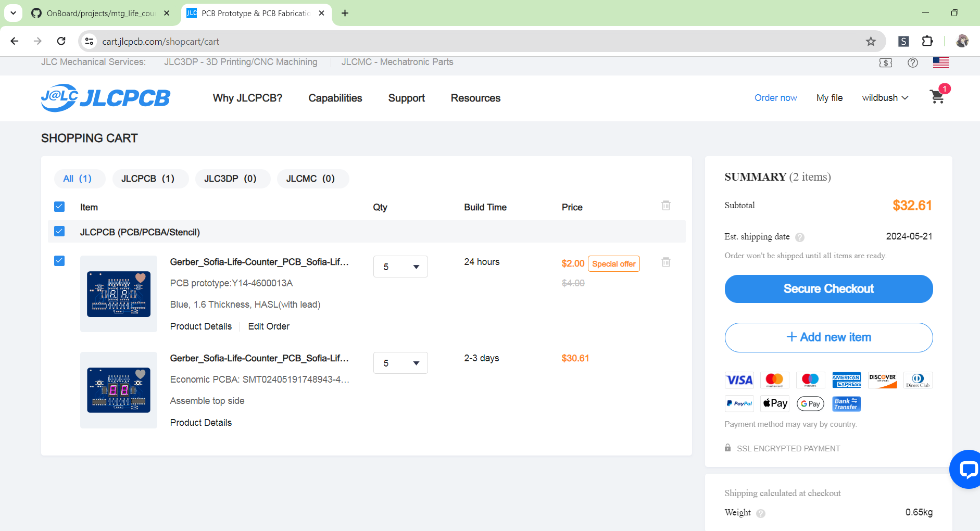Open My file link
Screen dimensions: 980x531
[x=830, y=98]
